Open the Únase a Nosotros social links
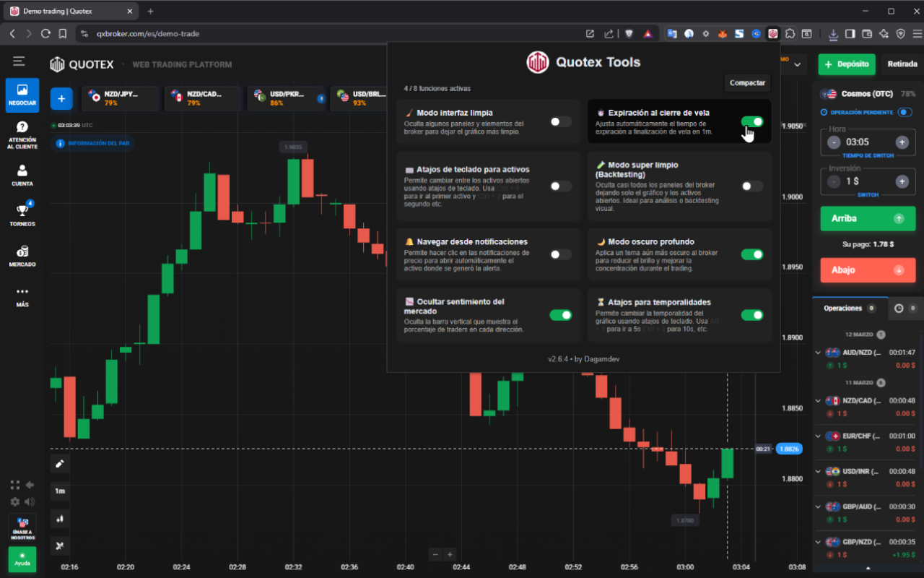The image size is (924, 578). coord(22,528)
